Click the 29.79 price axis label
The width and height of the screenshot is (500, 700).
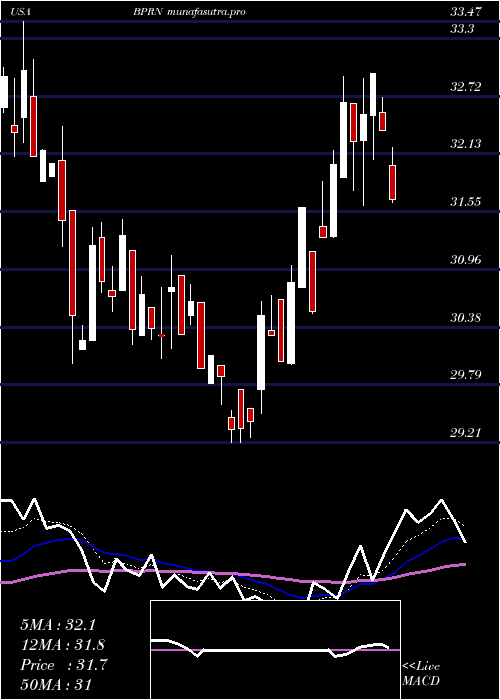pyautogui.click(x=466, y=375)
